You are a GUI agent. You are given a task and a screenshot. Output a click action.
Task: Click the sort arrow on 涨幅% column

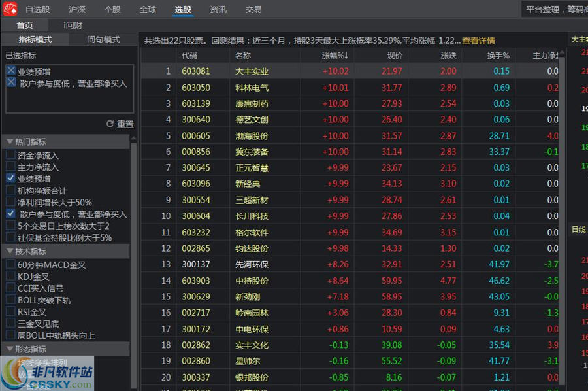(347, 56)
